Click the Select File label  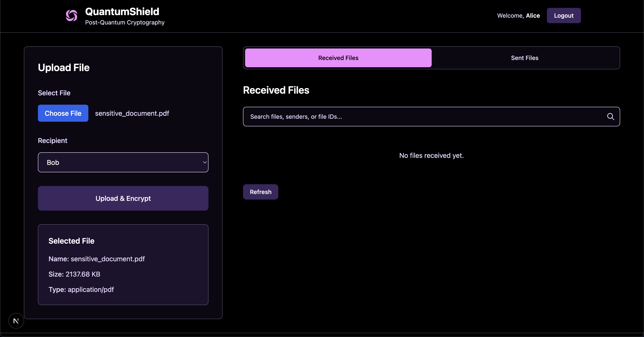(x=54, y=93)
